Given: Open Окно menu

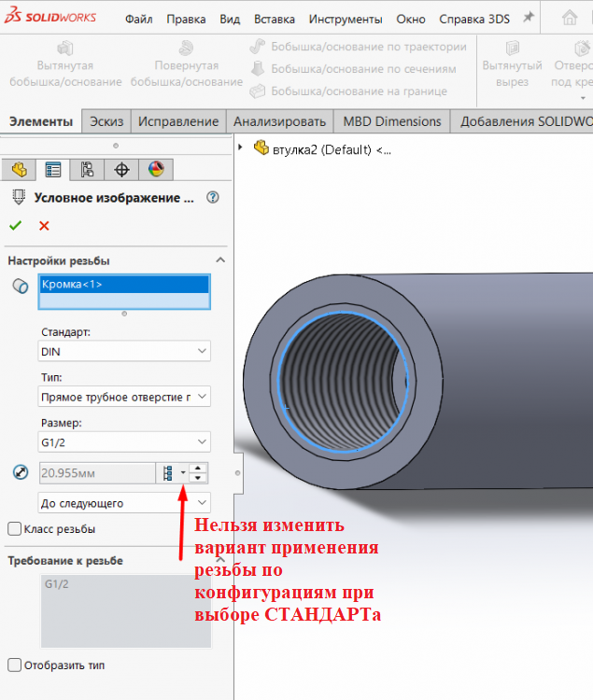Looking at the screenshot, I should [x=410, y=20].
